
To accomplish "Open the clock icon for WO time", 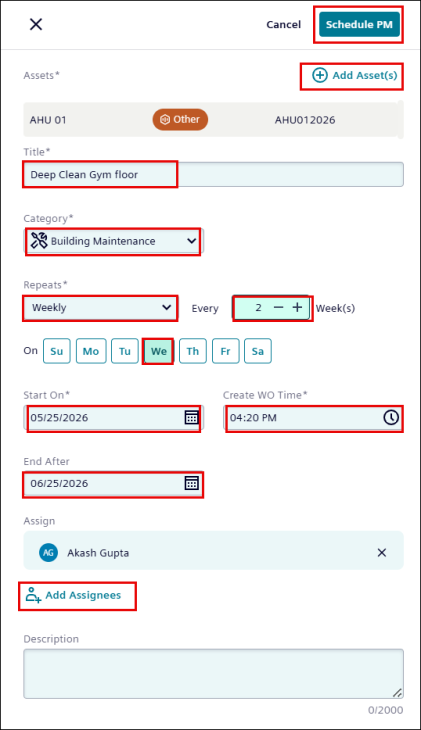I will [x=391, y=417].
